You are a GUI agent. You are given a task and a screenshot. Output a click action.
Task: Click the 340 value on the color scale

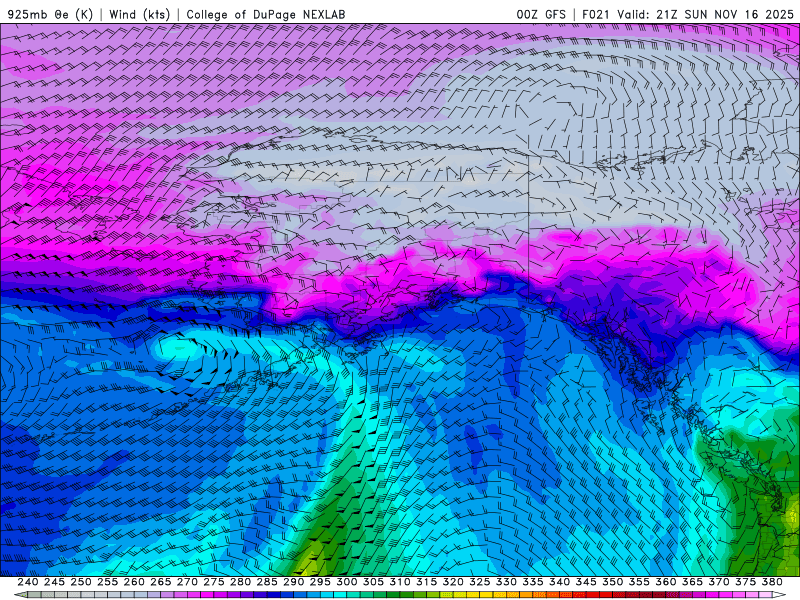click(559, 582)
